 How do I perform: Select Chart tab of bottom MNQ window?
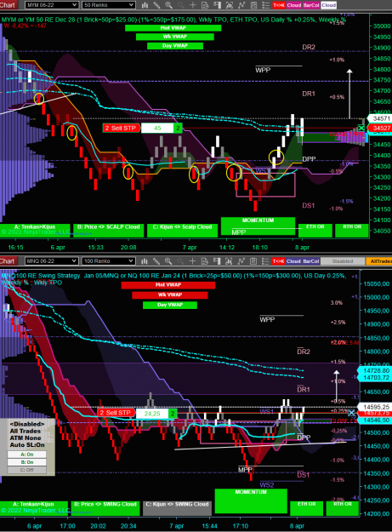click(8, 261)
